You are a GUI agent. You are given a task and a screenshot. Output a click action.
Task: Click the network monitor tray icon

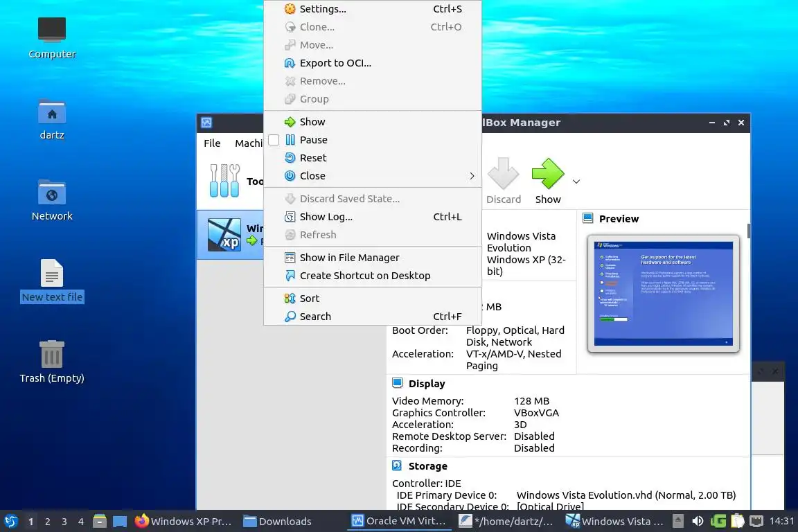pyautogui.click(x=756, y=522)
